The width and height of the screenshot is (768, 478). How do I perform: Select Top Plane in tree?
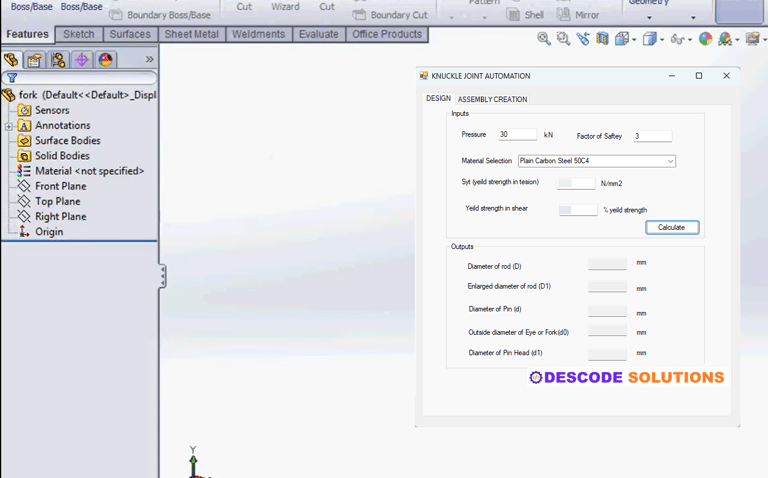(57, 201)
